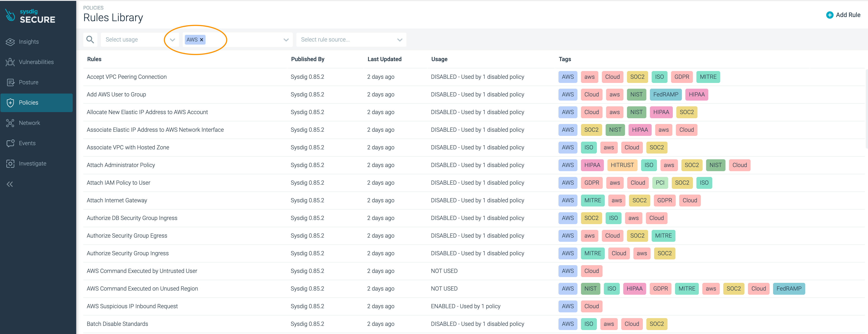Screen dimensions: 868x334
Task: Open the Select rule source dropdown
Action: [x=400, y=40]
